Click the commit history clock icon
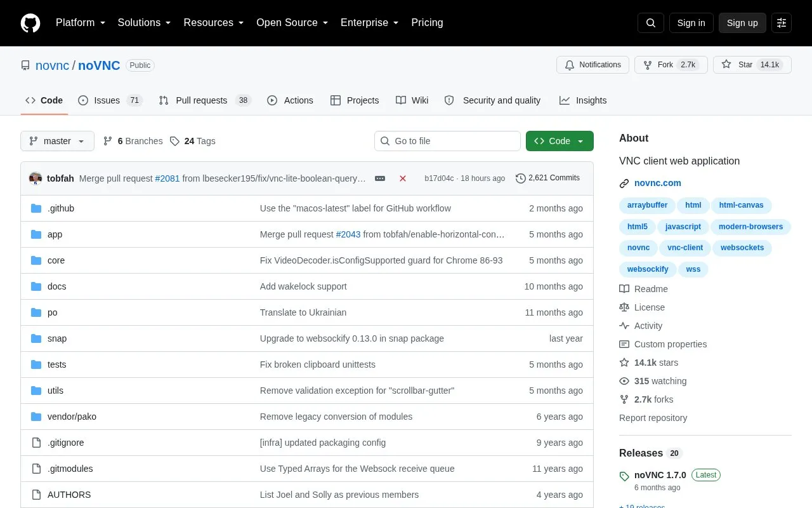Image resolution: width=812 pixels, height=508 pixels. tap(521, 178)
